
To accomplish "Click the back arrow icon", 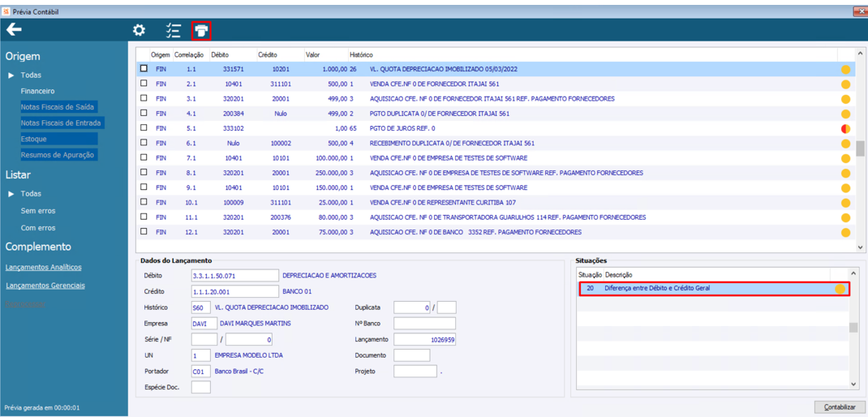I will tap(14, 30).
